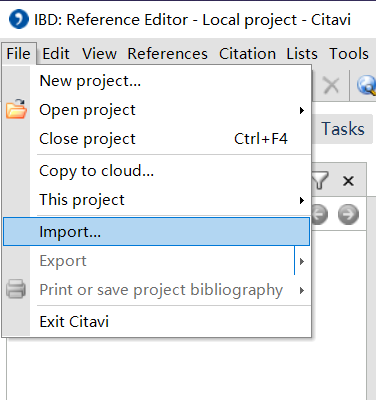The image size is (376, 400).
Task: Click the open folder icon beside Open project
Action: point(16,109)
